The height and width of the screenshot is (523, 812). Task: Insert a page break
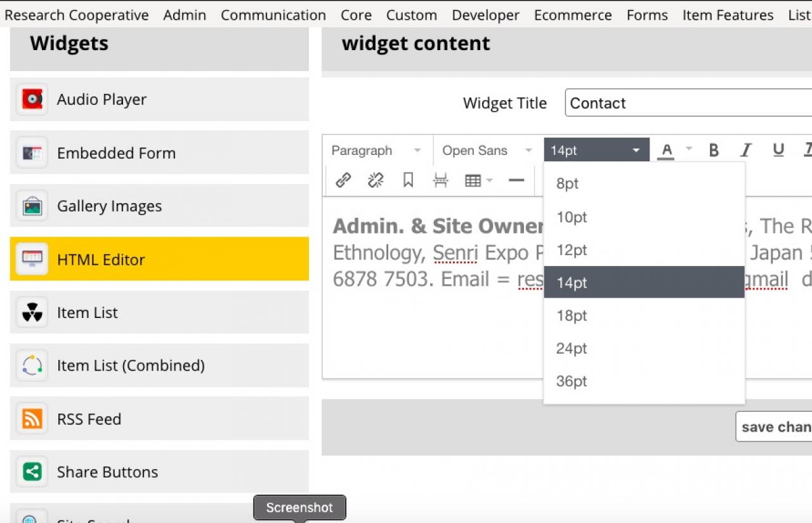tap(440, 180)
